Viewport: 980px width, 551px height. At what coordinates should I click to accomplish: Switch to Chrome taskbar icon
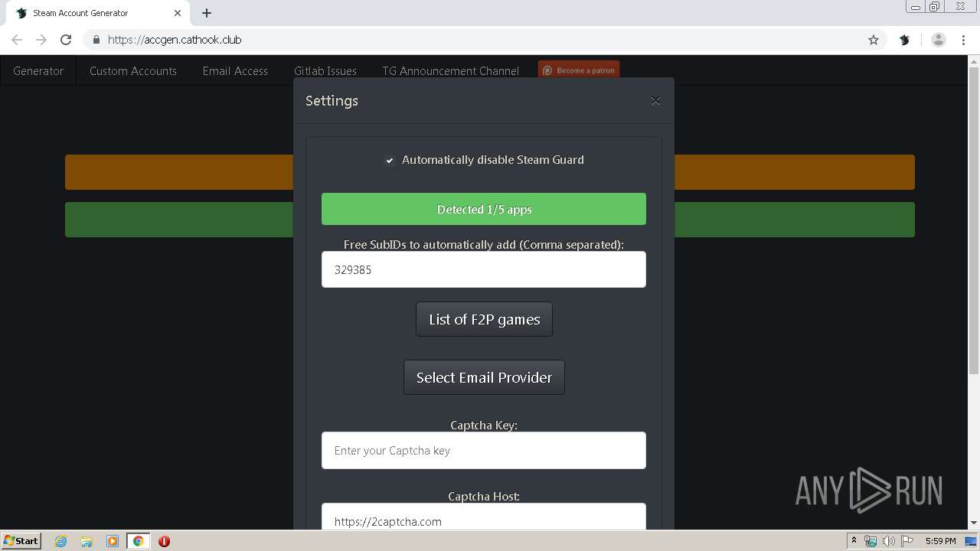click(138, 541)
